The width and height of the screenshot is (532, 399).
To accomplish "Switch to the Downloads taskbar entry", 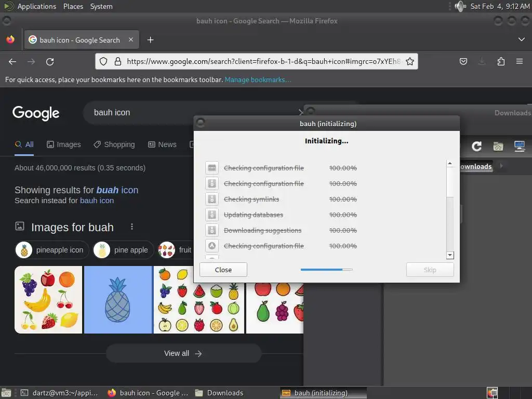I will tap(219, 393).
